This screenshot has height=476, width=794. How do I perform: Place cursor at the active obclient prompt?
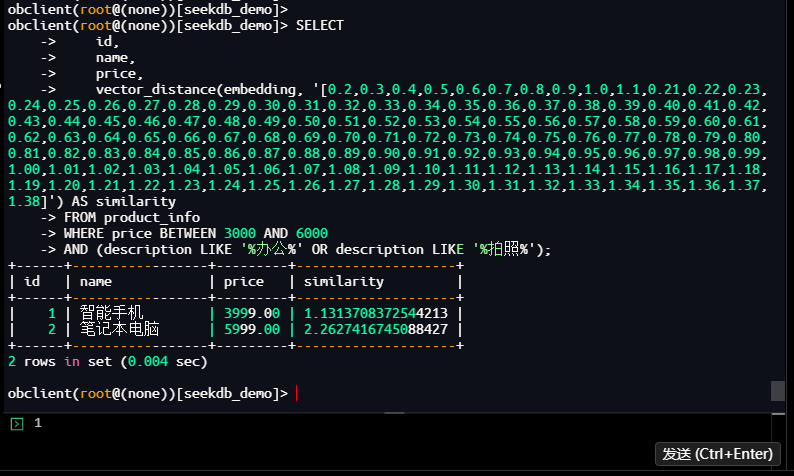(297, 394)
